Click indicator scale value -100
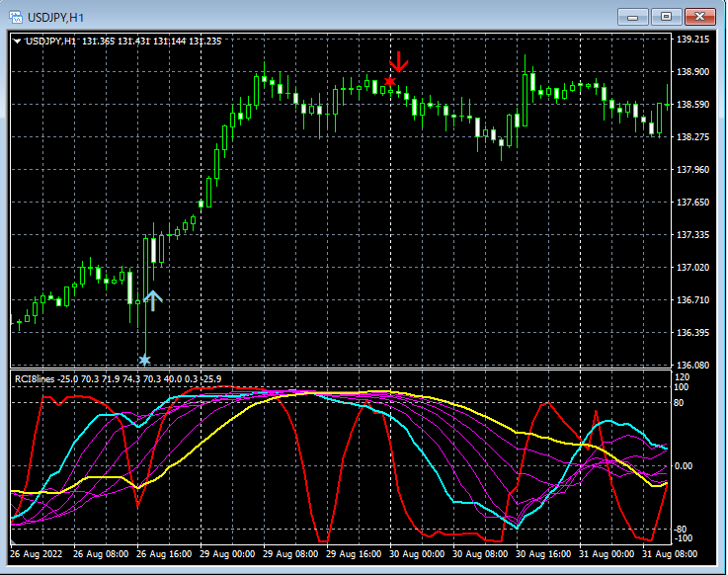This screenshot has width=728, height=575. 683,538
